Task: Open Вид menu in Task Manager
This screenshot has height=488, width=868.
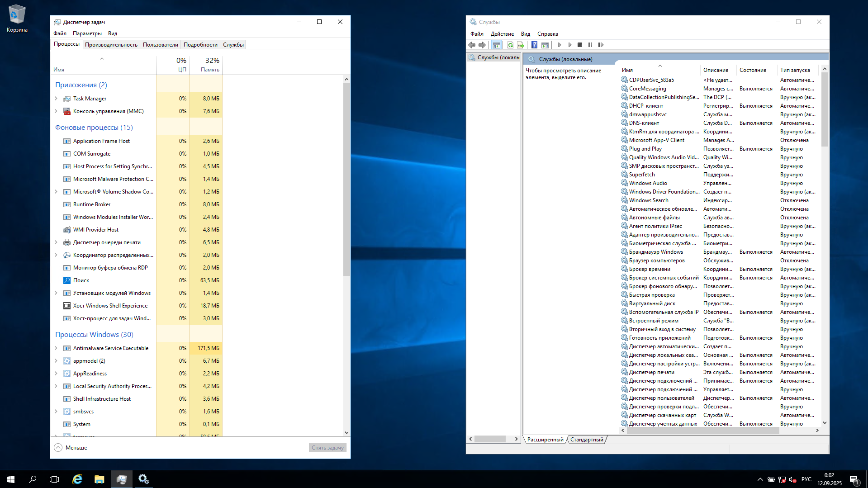Action: (113, 33)
